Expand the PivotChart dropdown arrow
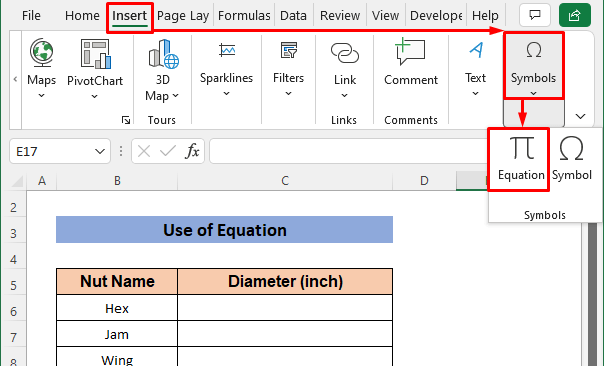 click(x=95, y=96)
